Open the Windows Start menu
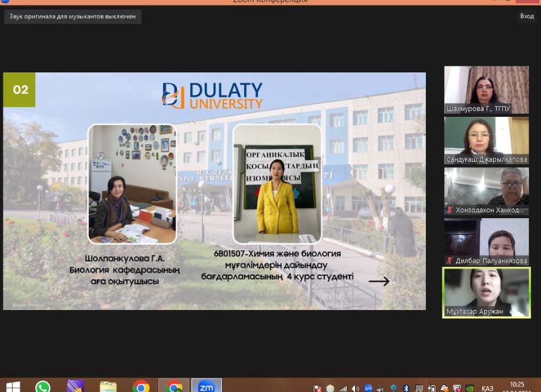541x392 pixels. tap(12, 386)
